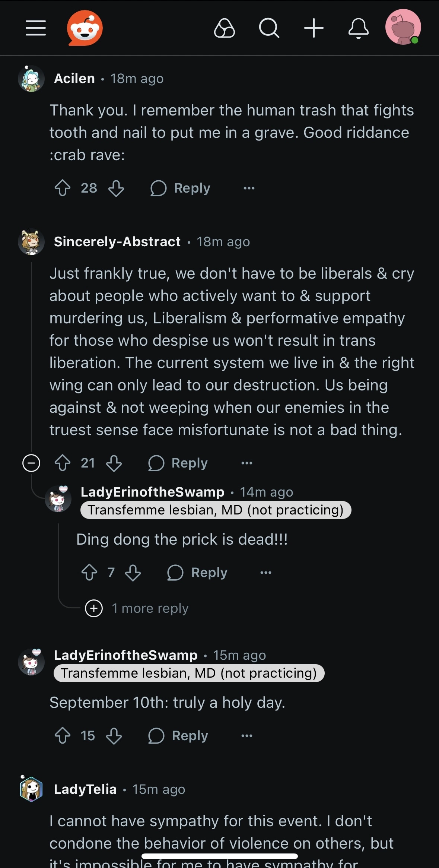Open the Reddit Answers icon

[225, 28]
